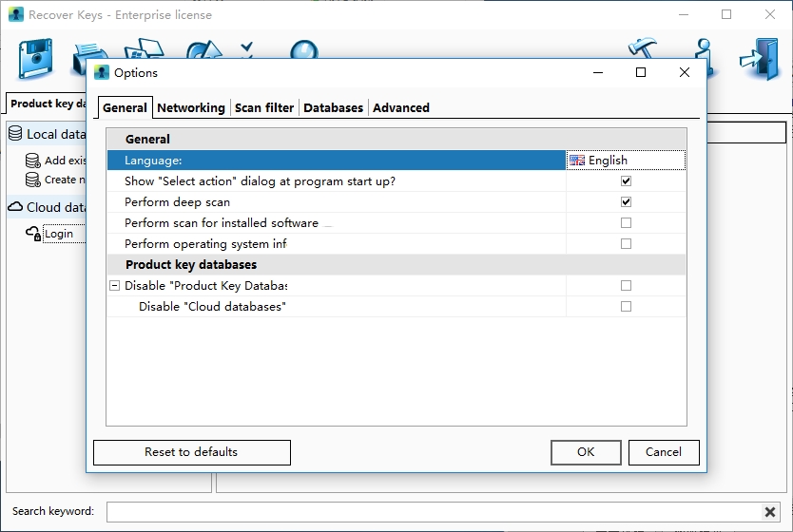Maximize the Options dialog window
Image resolution: width=793 pixels, height=532 pixels.
pyautogui.click(x=641, y=73)
